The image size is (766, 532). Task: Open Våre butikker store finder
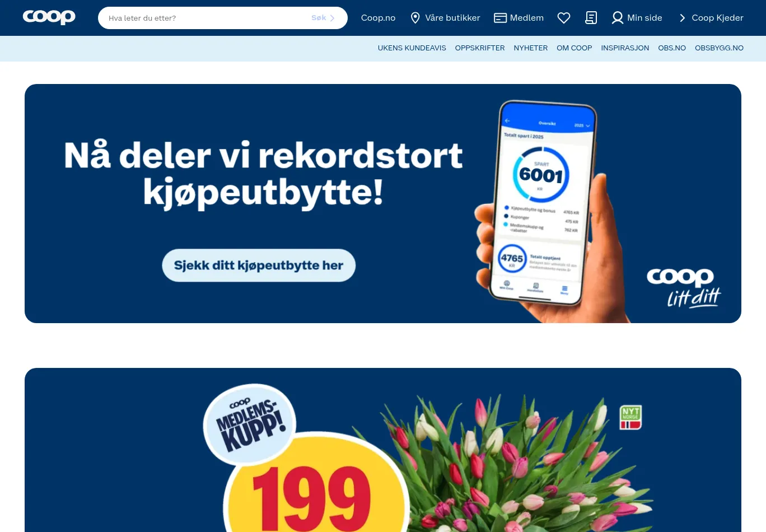pos(452,18)
